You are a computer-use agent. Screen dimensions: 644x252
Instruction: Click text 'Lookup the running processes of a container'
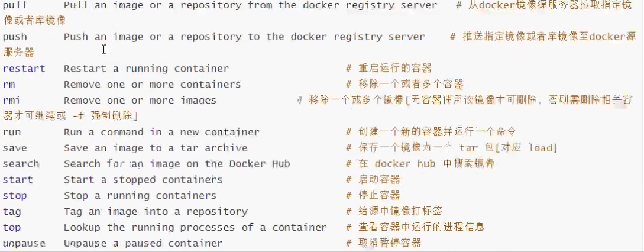tap(195, 228)
